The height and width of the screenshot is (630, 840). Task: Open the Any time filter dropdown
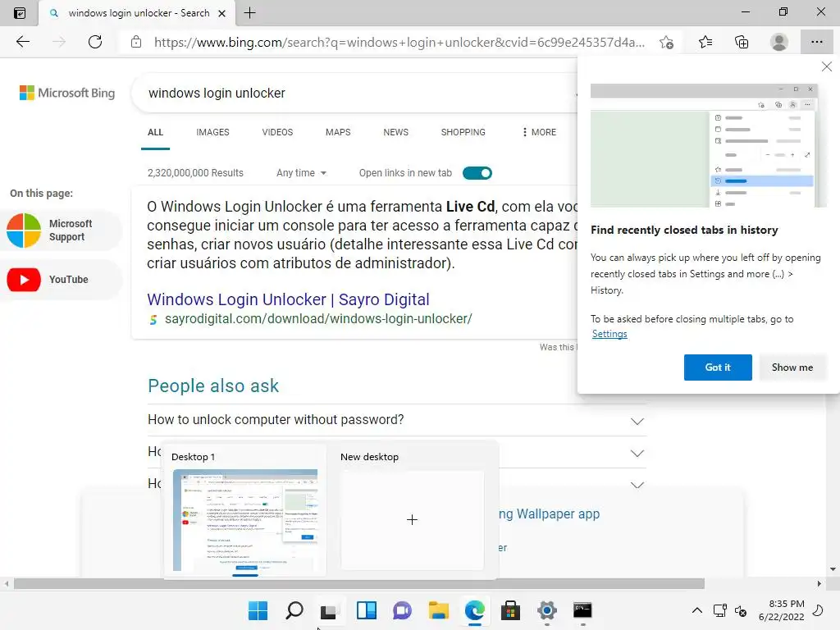click(301, 173)
